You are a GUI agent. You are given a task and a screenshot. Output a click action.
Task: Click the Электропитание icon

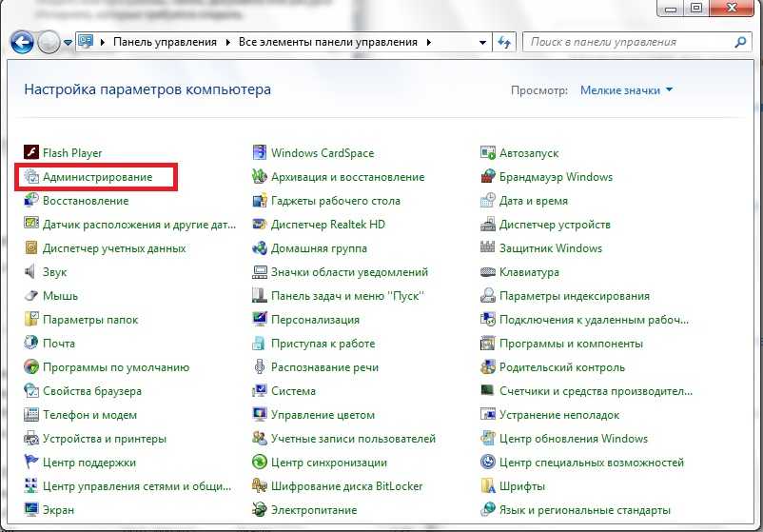260,509
